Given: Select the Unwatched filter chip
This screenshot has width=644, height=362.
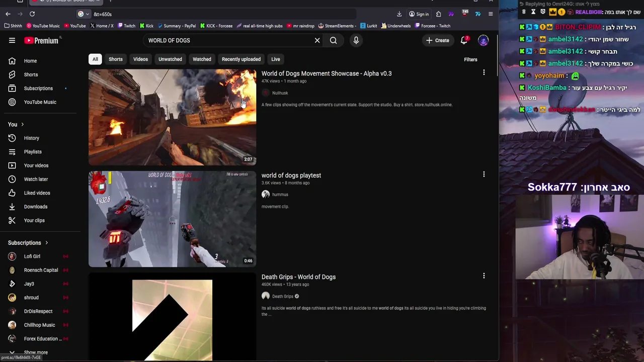Looking at the screenshot, I should 170,59.
